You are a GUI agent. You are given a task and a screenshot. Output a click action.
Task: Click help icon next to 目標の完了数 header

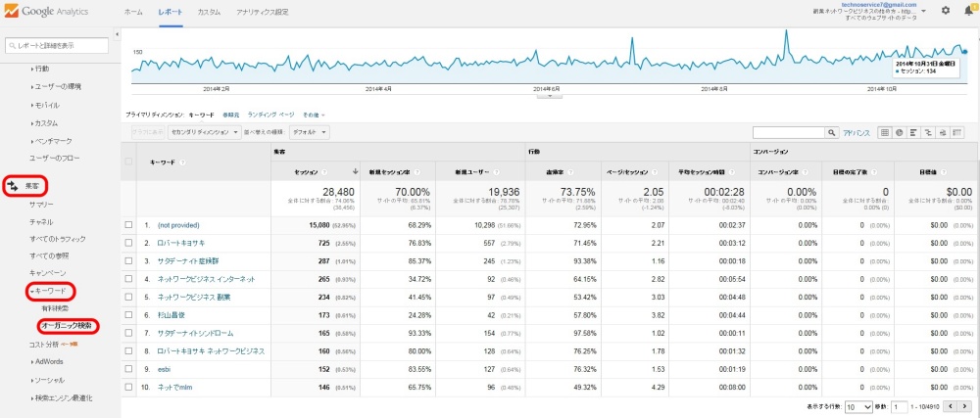tap(875, 171)
